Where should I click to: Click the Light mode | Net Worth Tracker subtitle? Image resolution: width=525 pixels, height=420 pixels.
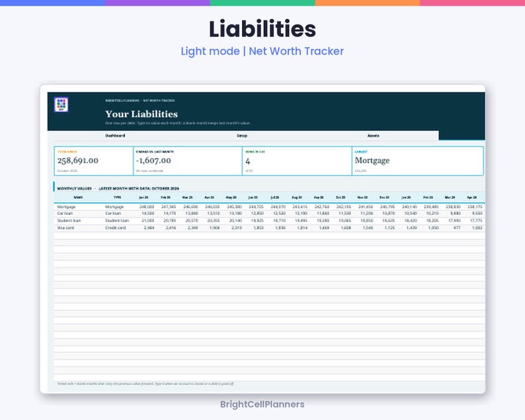tap(262, 51)
